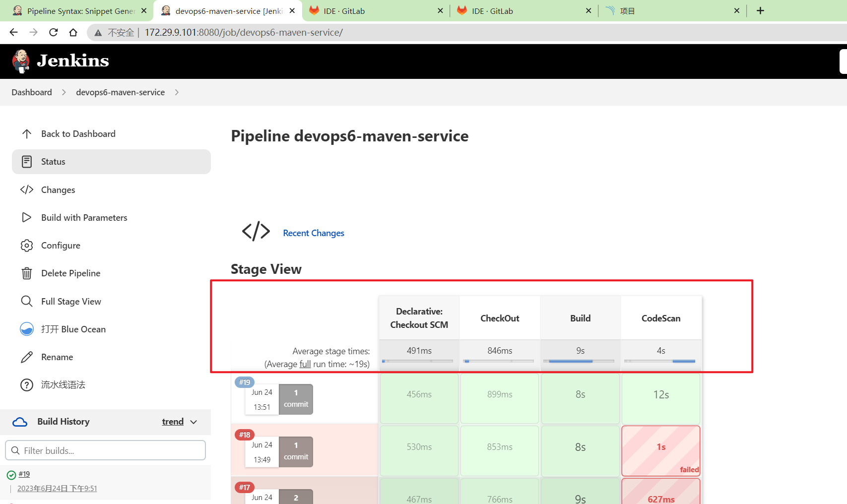Image resolution: width=847 pixels, height=504 pixels.
Task: Click the browser forward arrow
Action: click(x=33, y=32)
